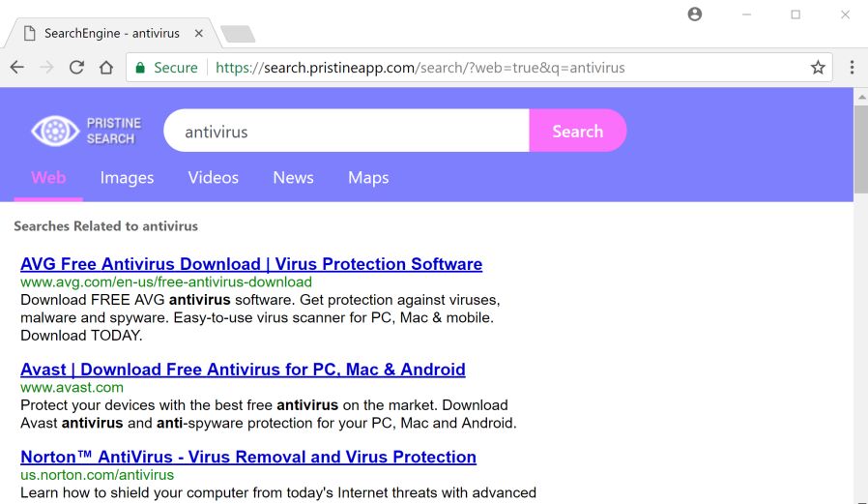The image size is (868, 504).
Task: Select the Maps tab
Action: click(x=368, y=178)
